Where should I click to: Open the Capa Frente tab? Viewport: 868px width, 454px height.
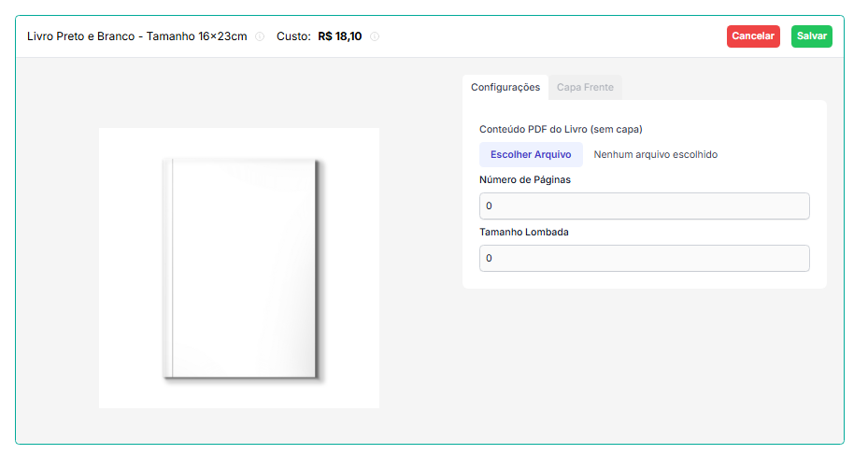585,87
